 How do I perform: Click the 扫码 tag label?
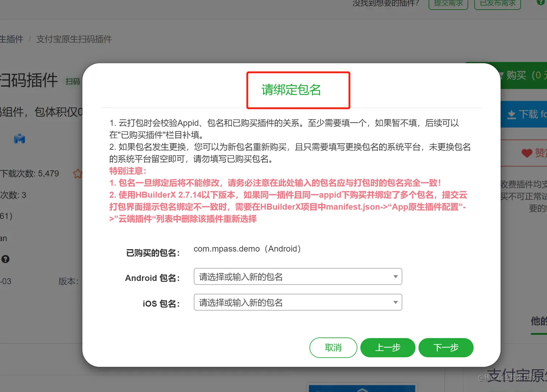73,81
